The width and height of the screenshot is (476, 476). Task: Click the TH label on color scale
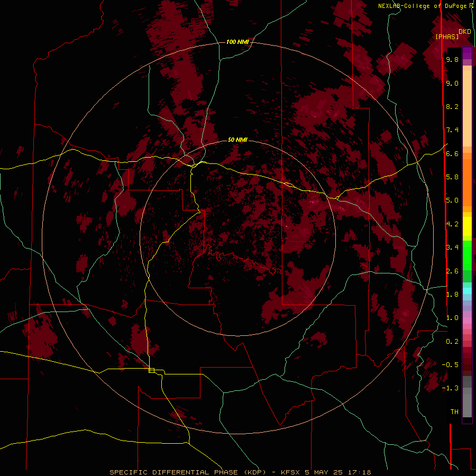[x=454, y=412]
